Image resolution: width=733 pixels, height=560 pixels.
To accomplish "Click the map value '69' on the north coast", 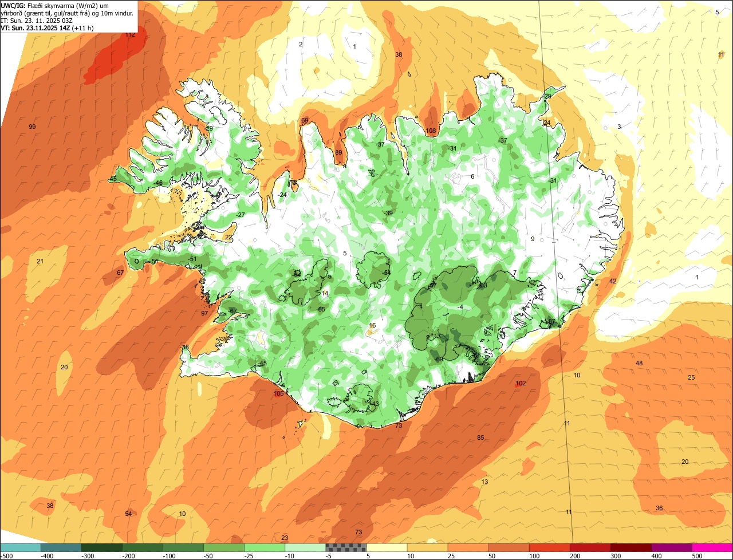I will click(x=305, y=120).
